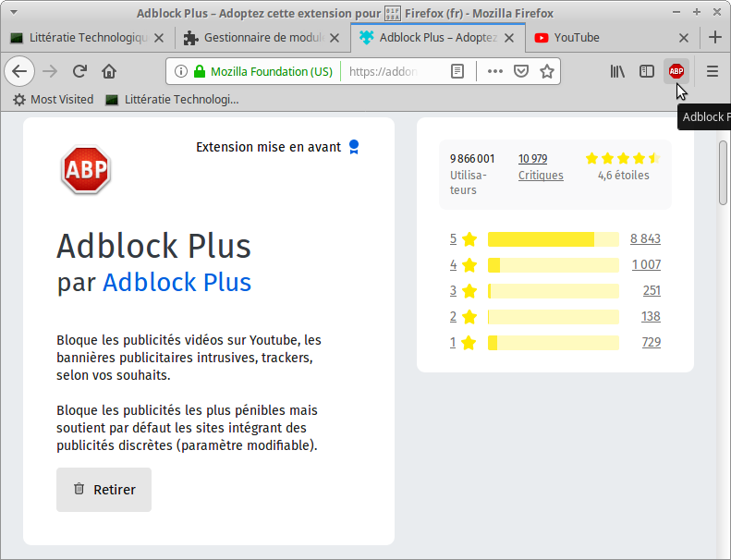This screenshot has height=560, width=731.
Task: Reload the current page
Action: (80, 71)
